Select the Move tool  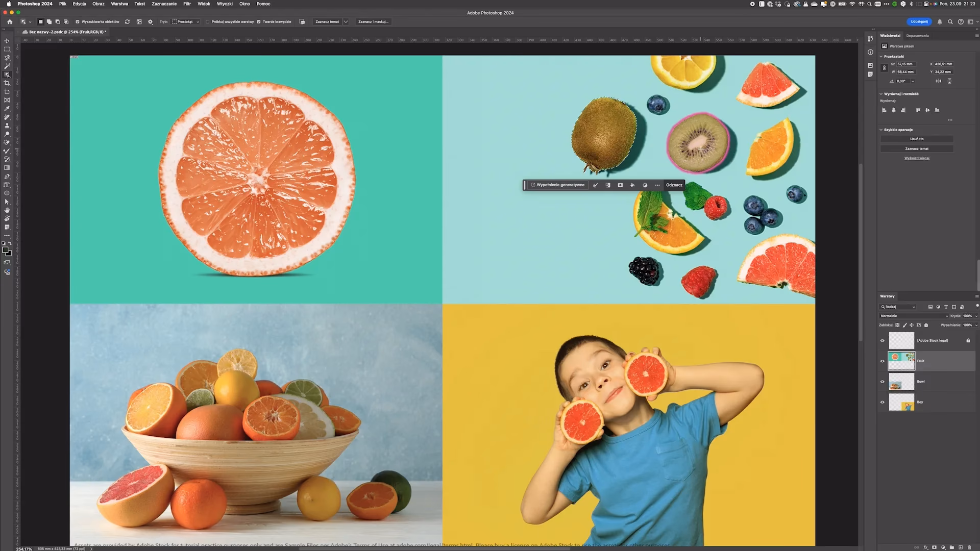pos(7,41)
